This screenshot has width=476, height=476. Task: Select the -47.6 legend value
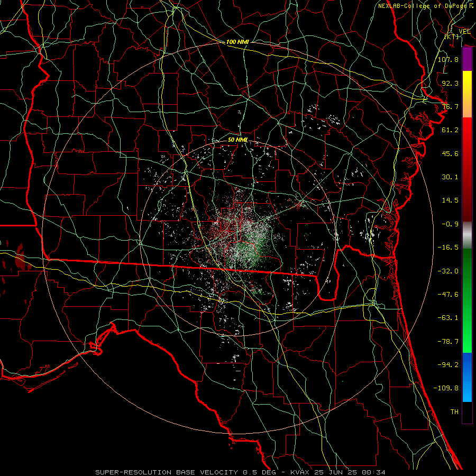448,295
